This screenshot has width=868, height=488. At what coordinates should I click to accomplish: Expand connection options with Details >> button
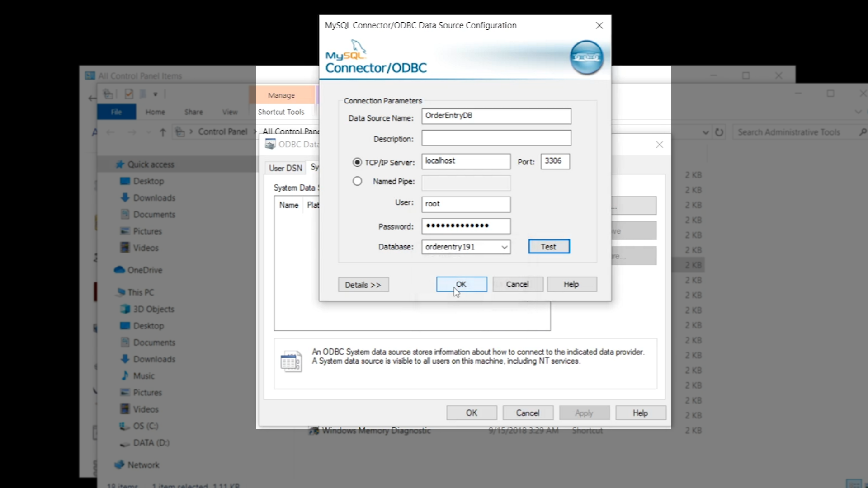pyautogui.click(x=363, y=285)
